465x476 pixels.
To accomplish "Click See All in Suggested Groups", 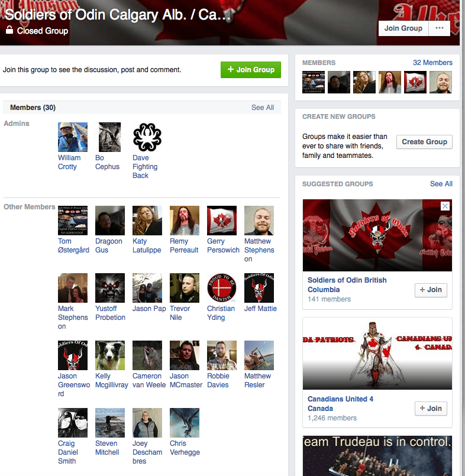I will pos(441,184).
